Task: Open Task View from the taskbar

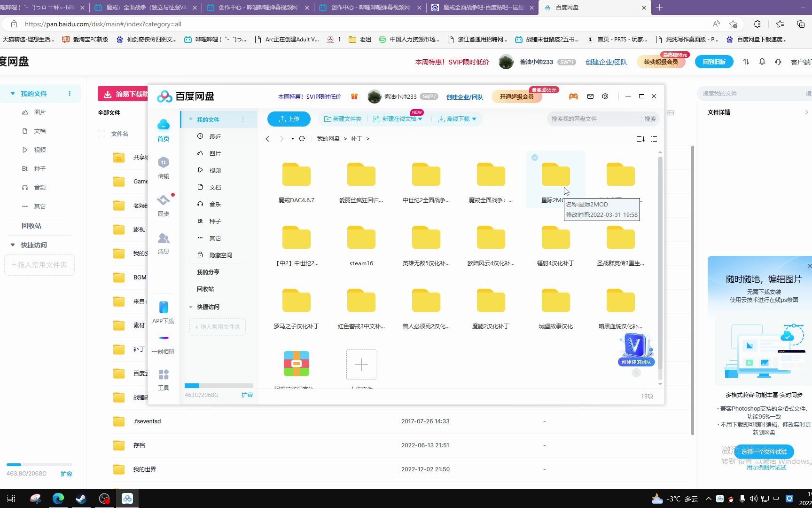Action: 12,499
